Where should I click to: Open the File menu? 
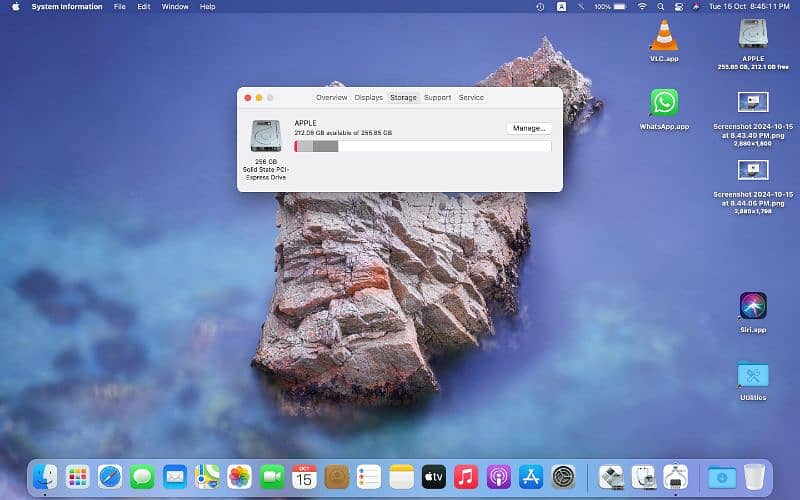[120, 7]
